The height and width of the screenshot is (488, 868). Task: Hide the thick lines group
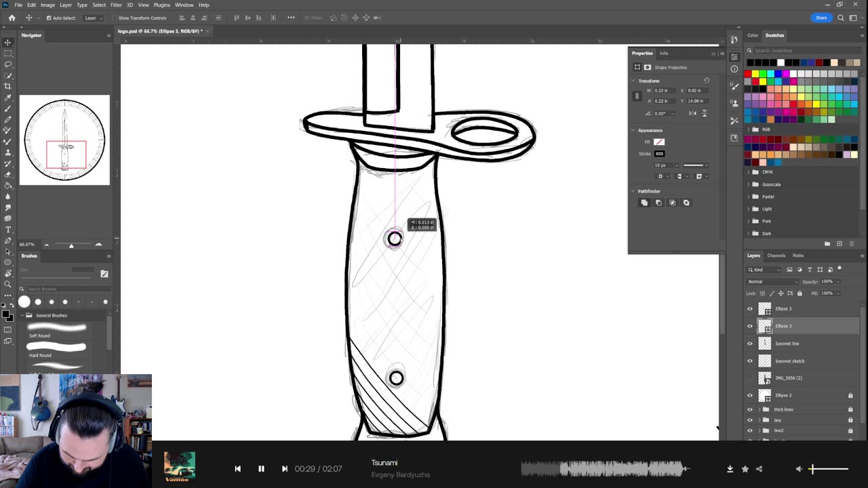(x=750, y=409)
